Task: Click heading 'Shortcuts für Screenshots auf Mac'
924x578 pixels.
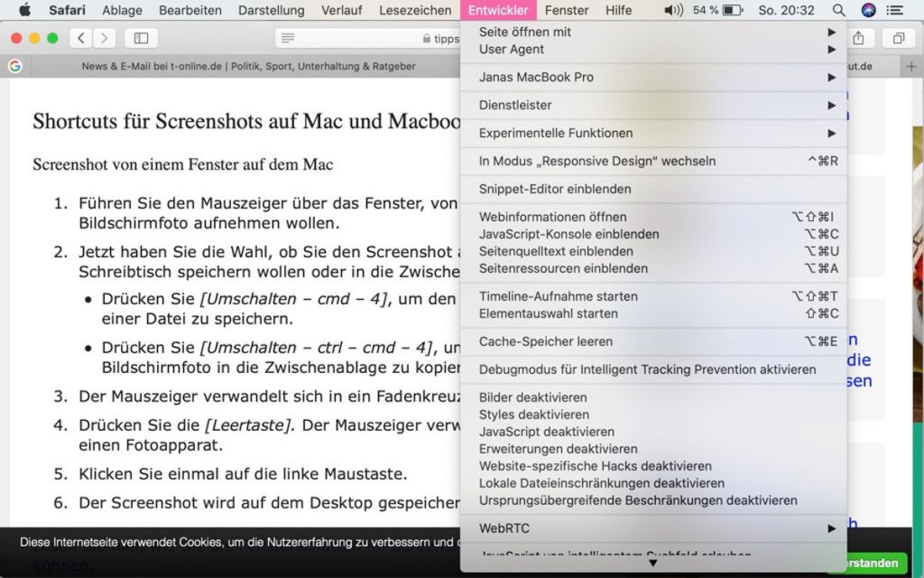Action: coord(246,121)
